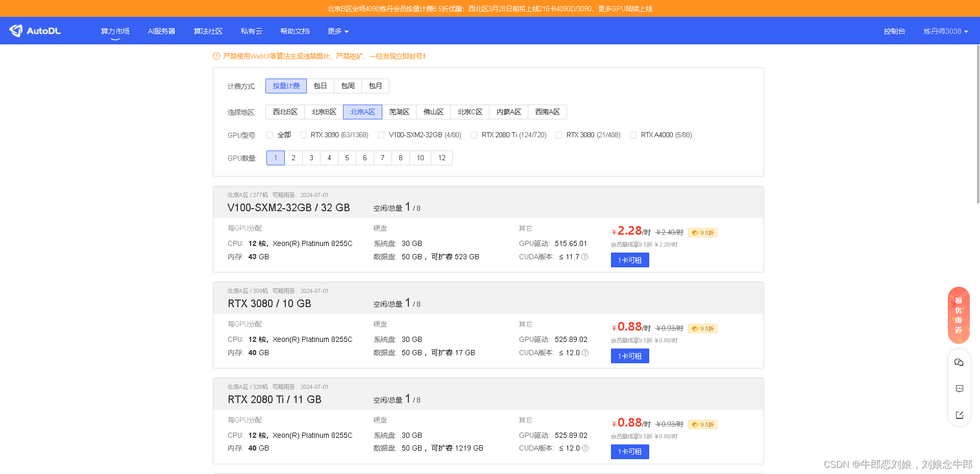Click the '北京A区 / 328机' machine label
This screenshot has height=474, width=980.
tap(248, 387)
